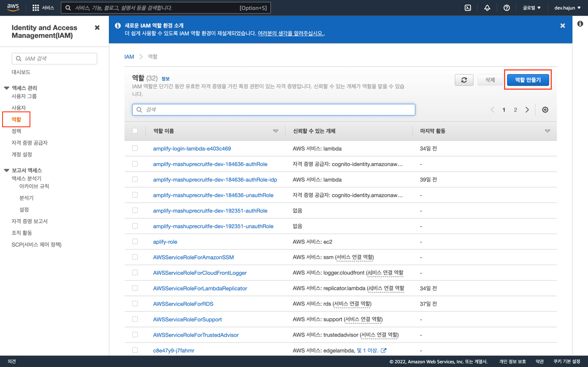
Task: Click the 정보 link beside the 역할 heading
Action: (x=165, y=79)
